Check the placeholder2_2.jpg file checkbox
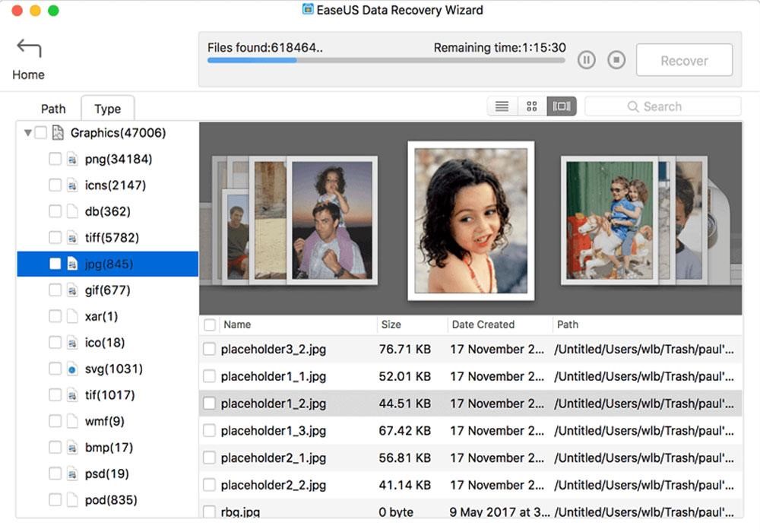The image size is (760, 532). pyautogui.click(x=210, y=485)
